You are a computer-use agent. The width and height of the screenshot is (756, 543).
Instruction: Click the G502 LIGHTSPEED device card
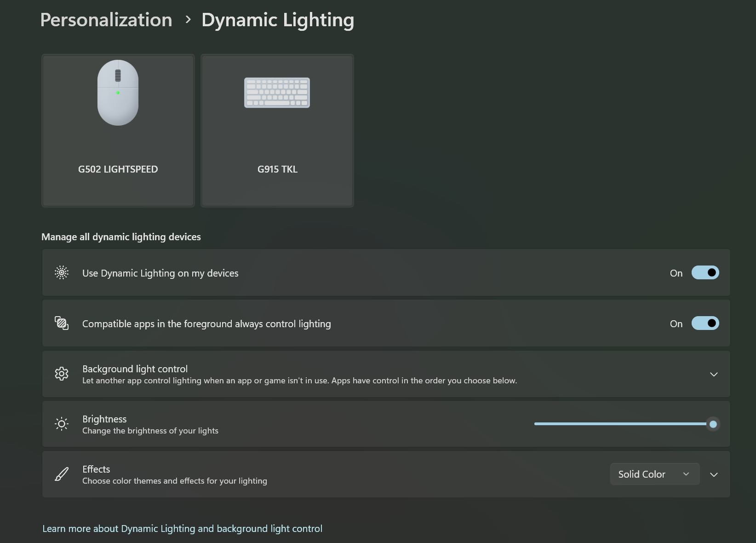(118, 131)
